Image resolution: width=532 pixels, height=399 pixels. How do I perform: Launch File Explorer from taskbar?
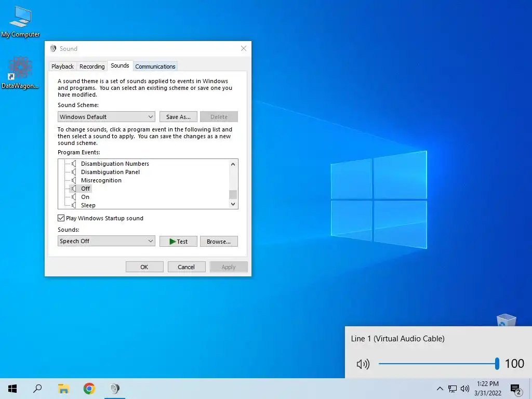(63, 389)
